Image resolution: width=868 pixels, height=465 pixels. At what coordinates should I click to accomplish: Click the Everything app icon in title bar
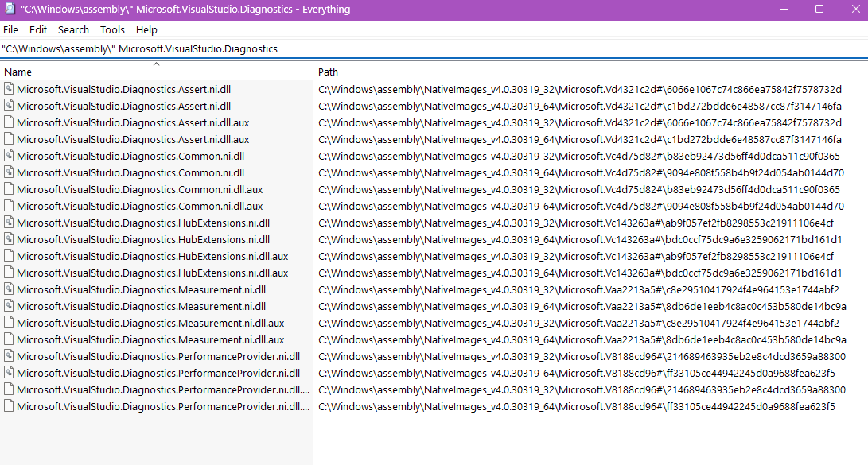click(9, 9)
